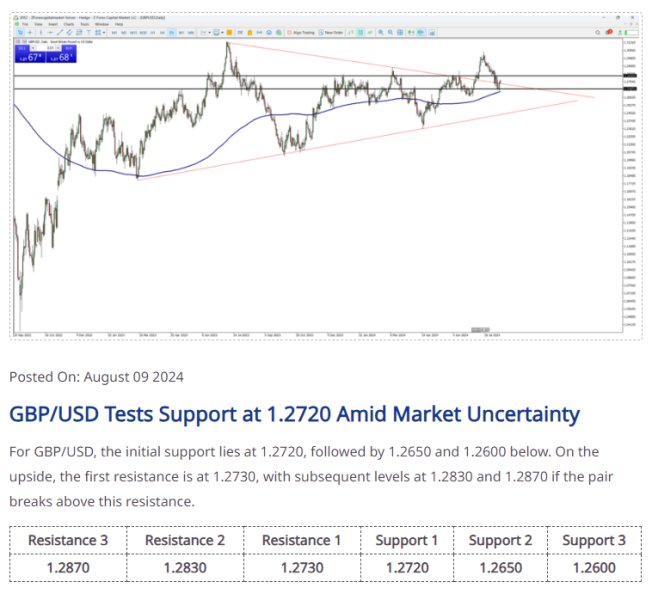Click the BUY one-click trading button
Image resolution: width=652 pixels, height=600 pixels.
click(x=61, y=57)
